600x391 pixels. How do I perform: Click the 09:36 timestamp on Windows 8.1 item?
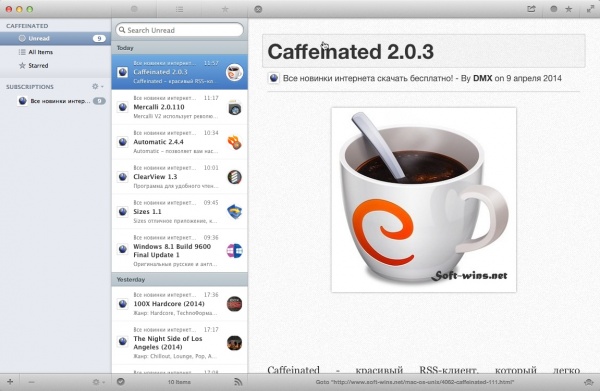(x=211, y=237)
